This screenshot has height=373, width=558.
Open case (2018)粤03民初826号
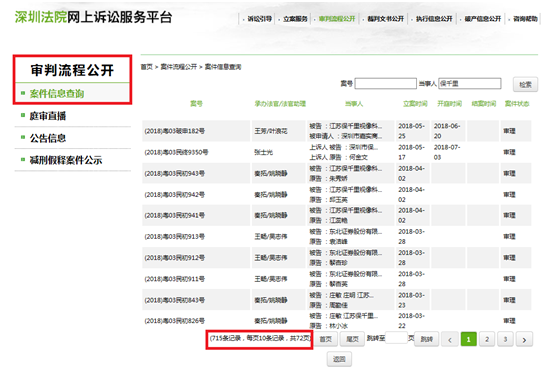click(x=174, y=321)
